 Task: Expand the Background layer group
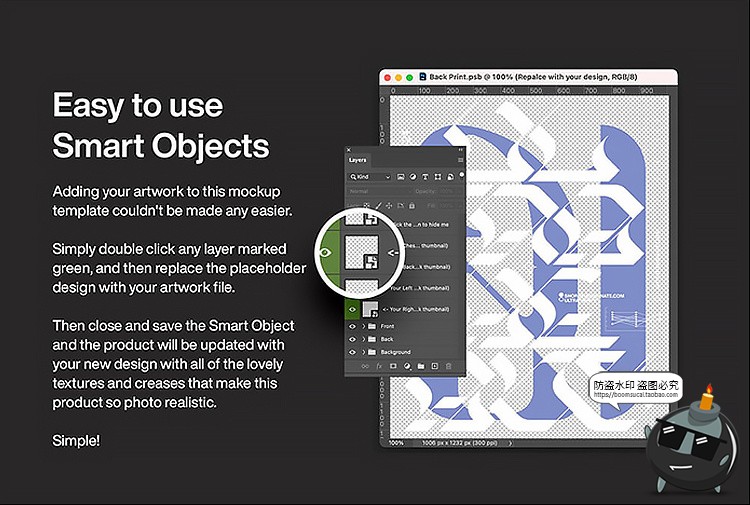click(x=364, y=352)
